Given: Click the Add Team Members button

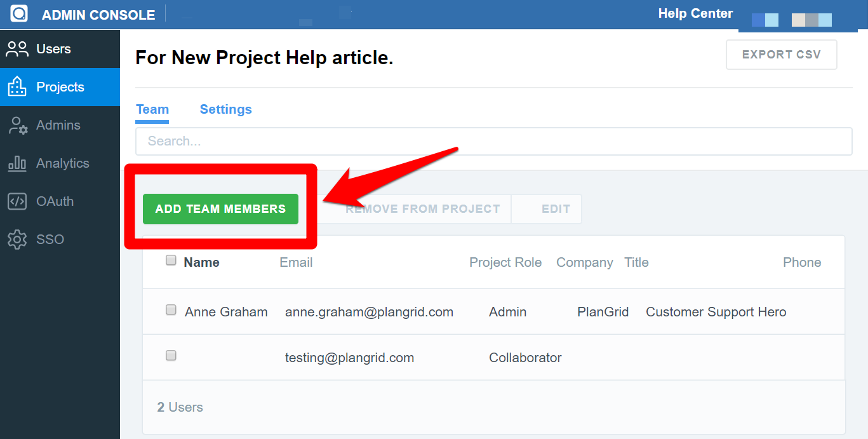Looking at the screenshot, I should 220,209.
